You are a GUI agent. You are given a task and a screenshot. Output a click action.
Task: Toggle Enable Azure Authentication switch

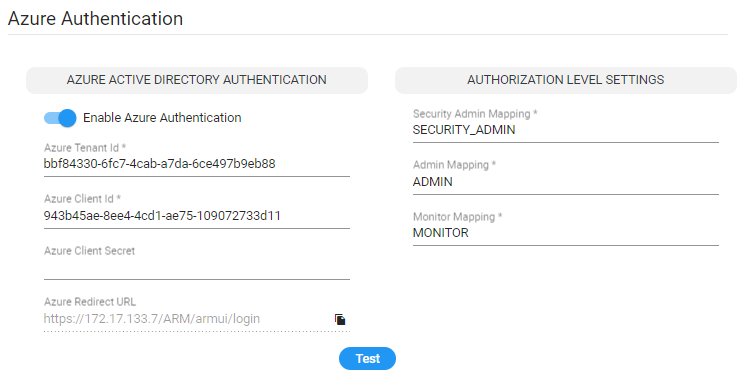[x=60, y=118]
